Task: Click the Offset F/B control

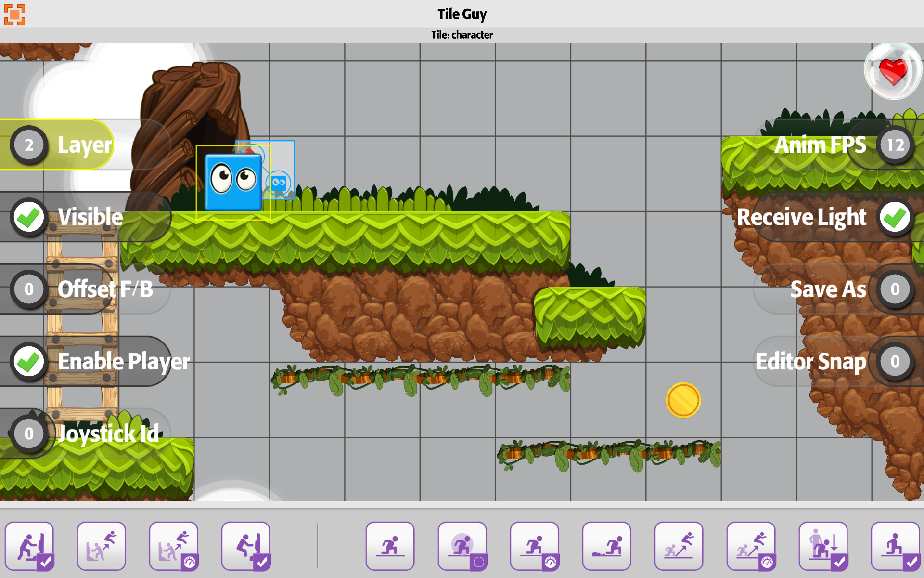Action: [27, 289]
